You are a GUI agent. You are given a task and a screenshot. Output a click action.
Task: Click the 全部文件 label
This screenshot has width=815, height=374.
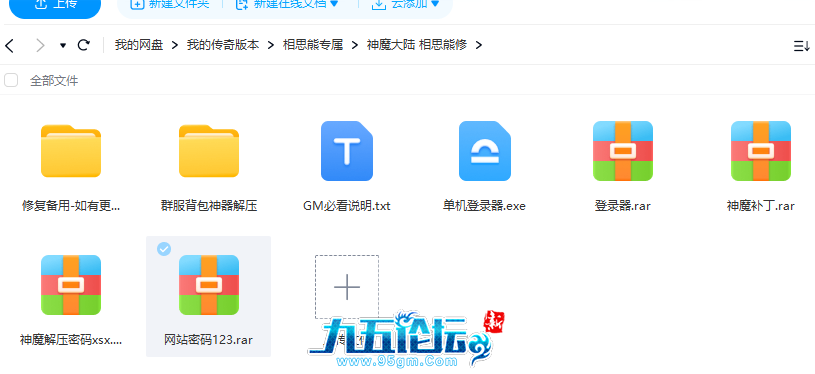point(54,81)
